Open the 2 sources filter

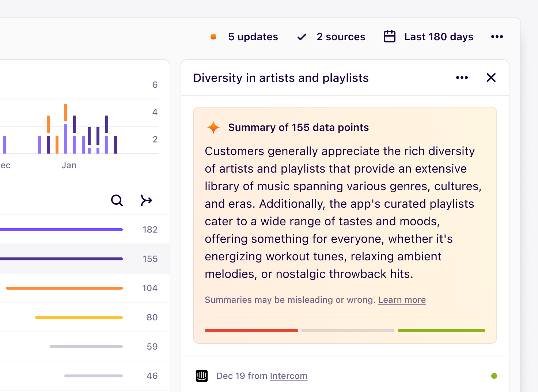click(x=341, y=37)
